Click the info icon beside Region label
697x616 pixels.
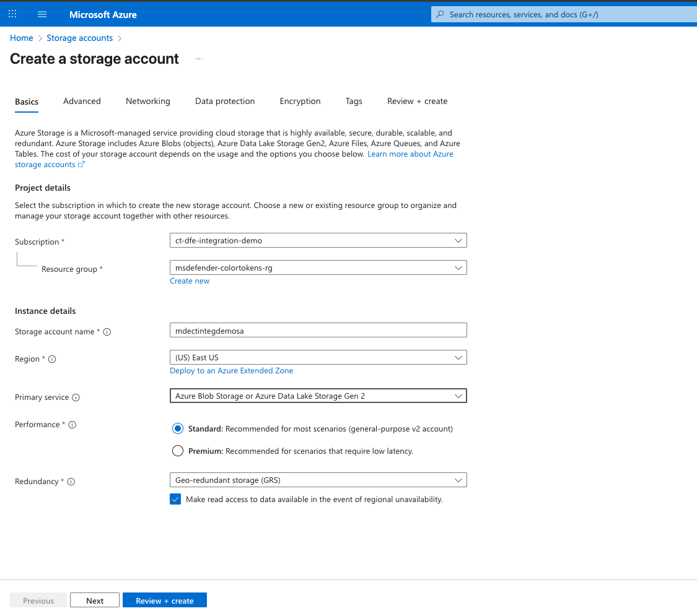click(52, 359)
